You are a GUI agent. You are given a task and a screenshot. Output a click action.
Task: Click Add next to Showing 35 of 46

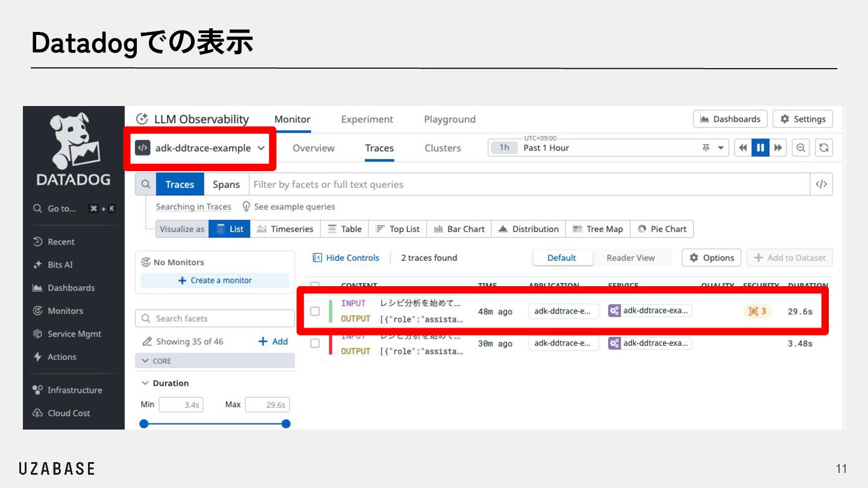click(x=273, y=342)
